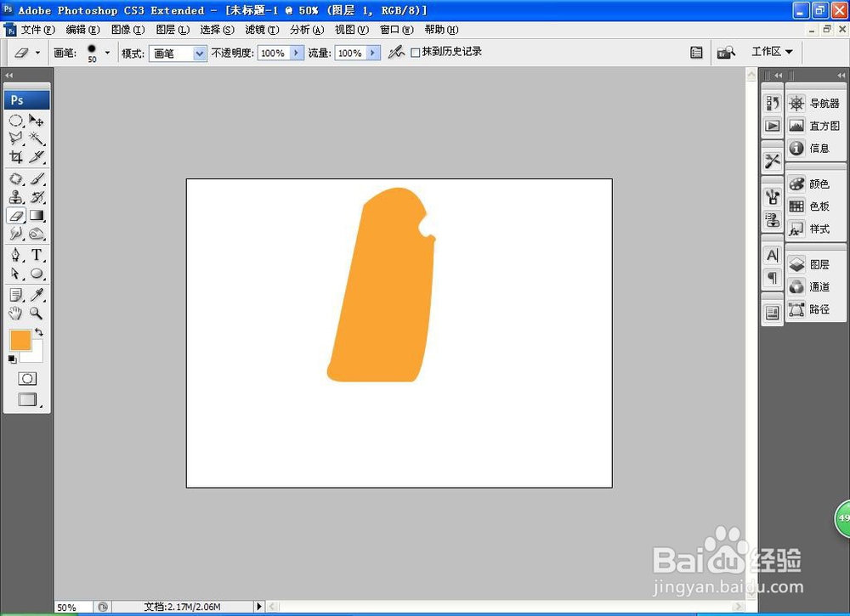Open the File menu
The width and height of the screenshot is (850, 616).
(37, 30)
